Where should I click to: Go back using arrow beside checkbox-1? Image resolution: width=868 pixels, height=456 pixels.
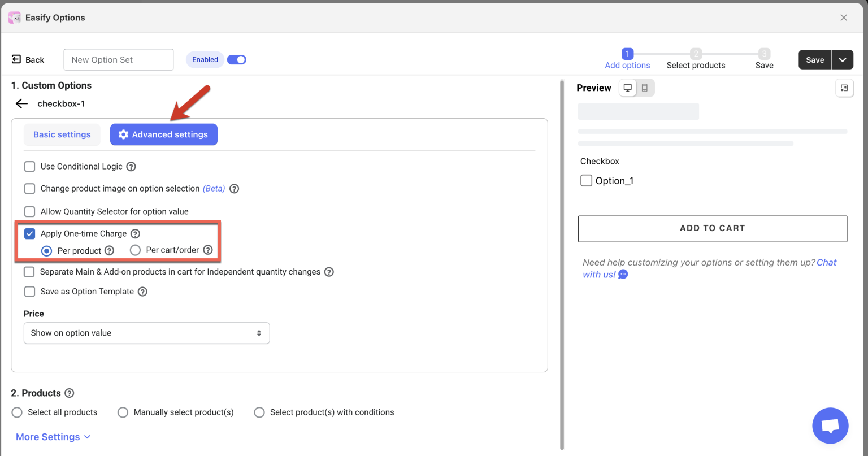tap(21, 103)
